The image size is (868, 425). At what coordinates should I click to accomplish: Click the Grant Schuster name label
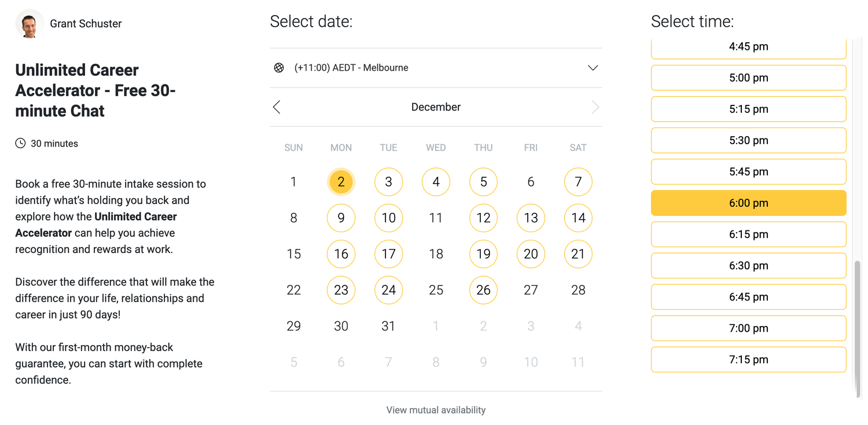tap(86, 24)
